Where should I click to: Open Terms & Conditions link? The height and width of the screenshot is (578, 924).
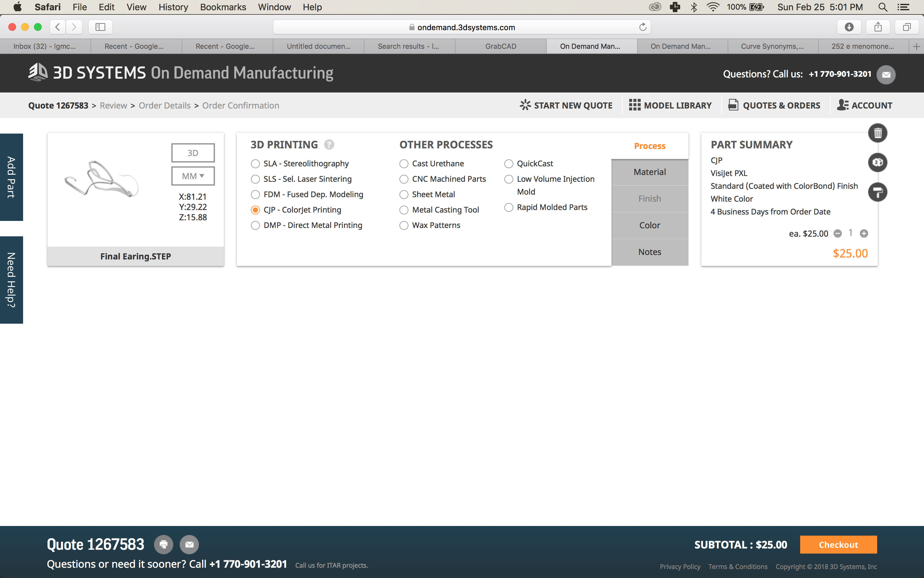pos(738,566)
